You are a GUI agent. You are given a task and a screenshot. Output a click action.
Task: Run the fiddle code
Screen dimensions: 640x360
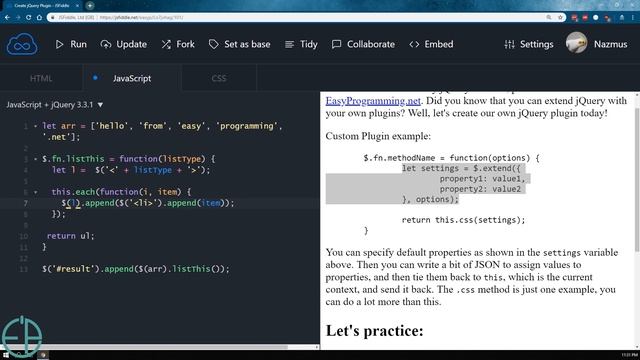(x=71, y=44)
